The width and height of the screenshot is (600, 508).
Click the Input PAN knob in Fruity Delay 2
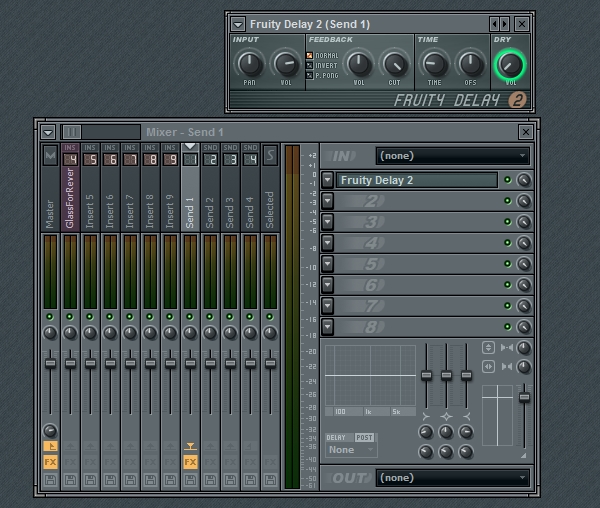(x=250, y=64)
